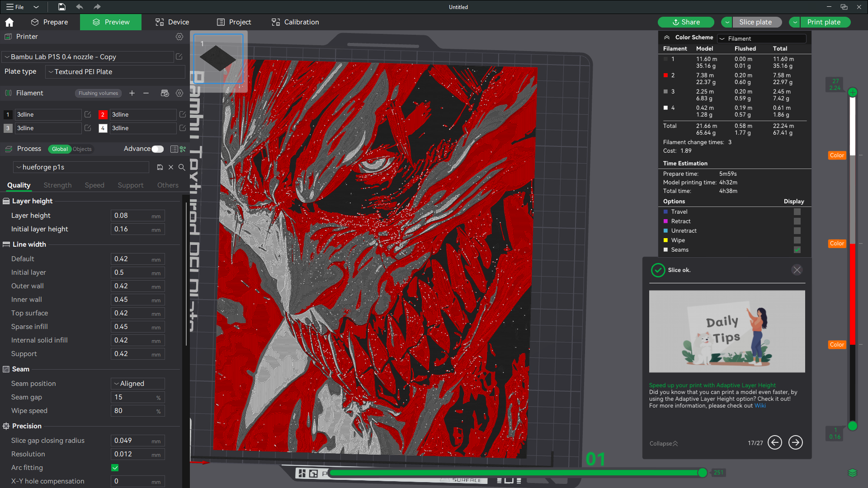Click the Home icon
The width and height of the screenshot is (868, 488).
point(9,22)
